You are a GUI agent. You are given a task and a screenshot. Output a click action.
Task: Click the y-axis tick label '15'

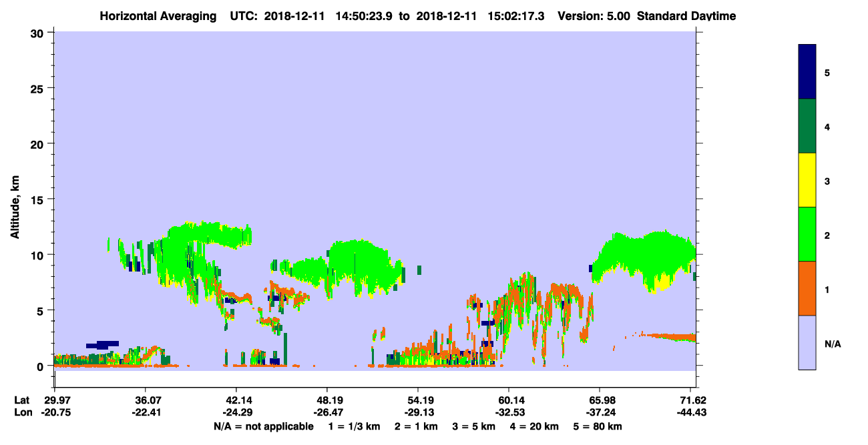pyautogui.click(x=39, y=199)
